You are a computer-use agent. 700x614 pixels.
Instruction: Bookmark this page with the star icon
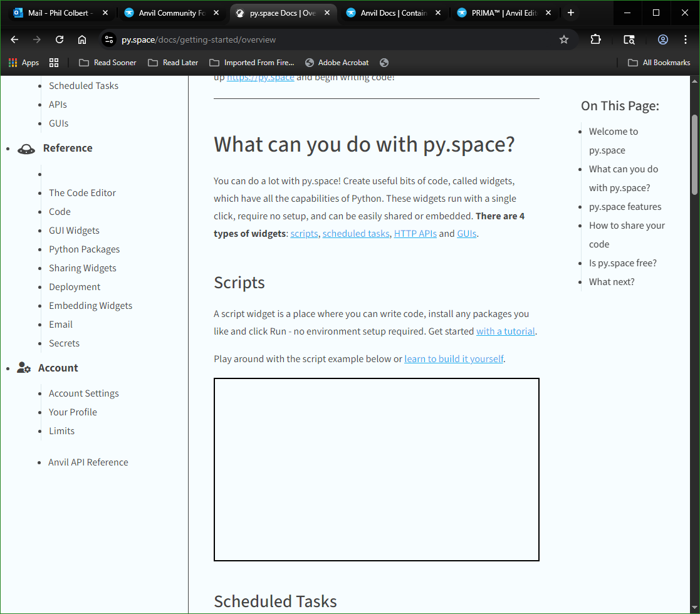564,39
